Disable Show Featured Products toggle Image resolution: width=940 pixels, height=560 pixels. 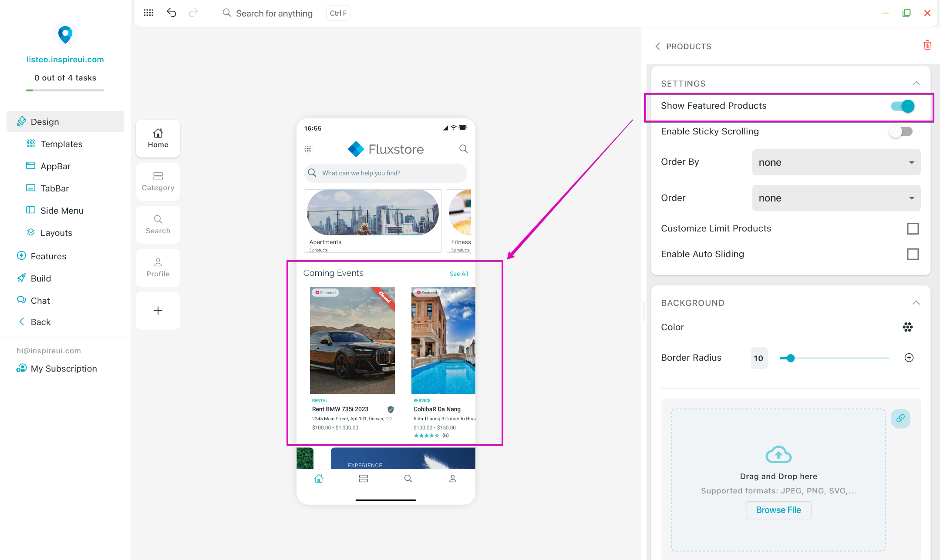(902, 106)
